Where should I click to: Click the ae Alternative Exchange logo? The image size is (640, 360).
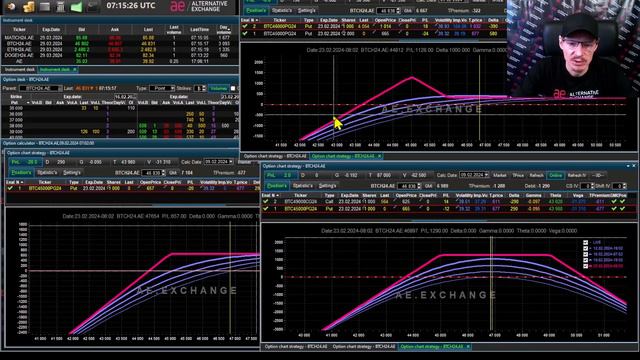point(199,6)
